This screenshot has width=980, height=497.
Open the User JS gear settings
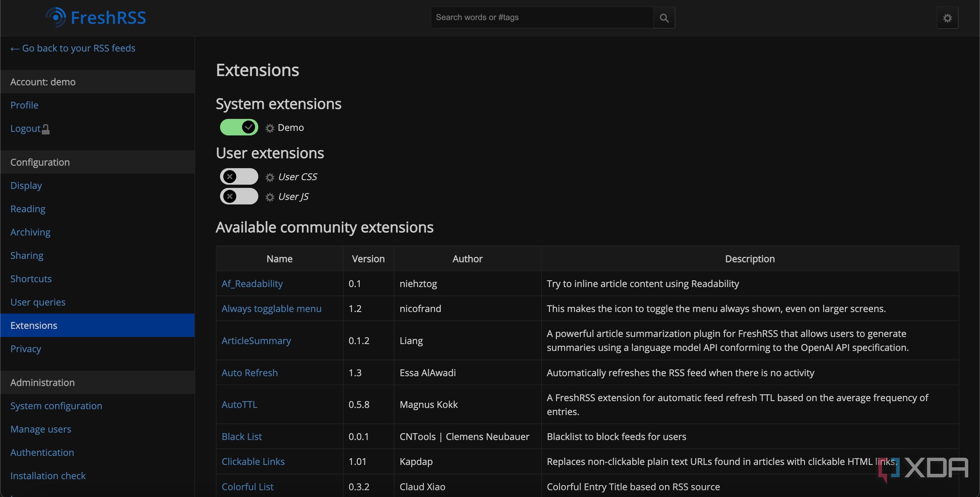(x=270, y=197)
